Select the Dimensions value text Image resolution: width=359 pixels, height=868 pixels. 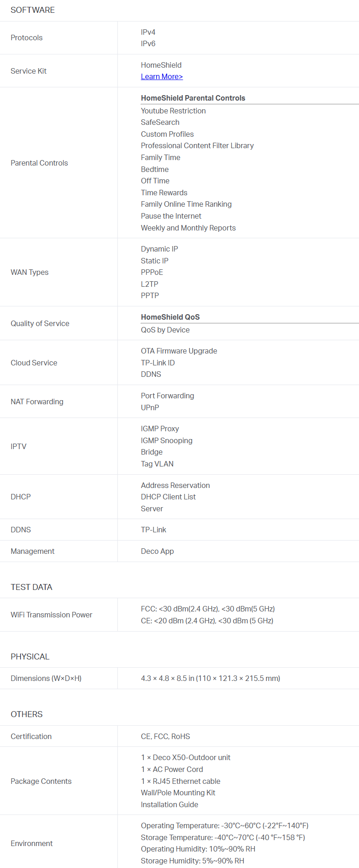[x=211, y=678]
